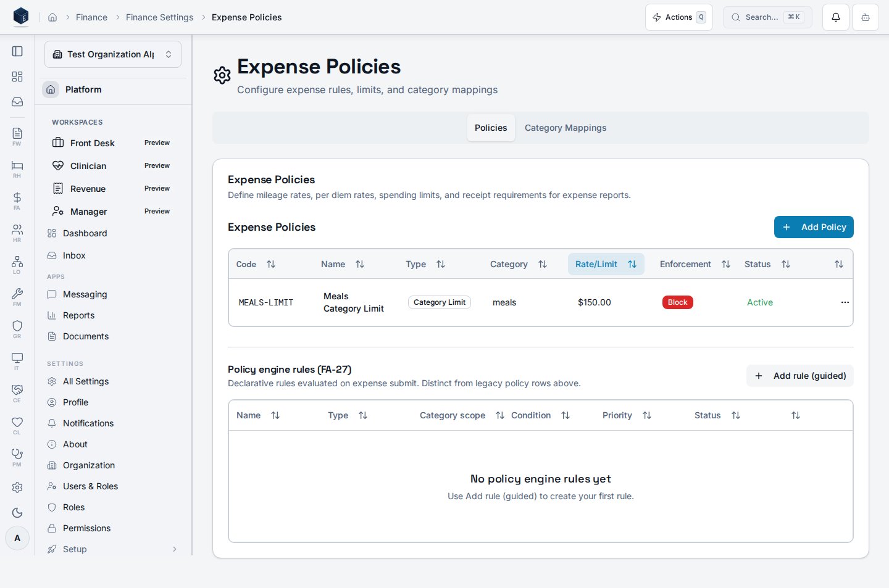
Task: Toggle the sidebar panel icon
Action: [17, 51]
